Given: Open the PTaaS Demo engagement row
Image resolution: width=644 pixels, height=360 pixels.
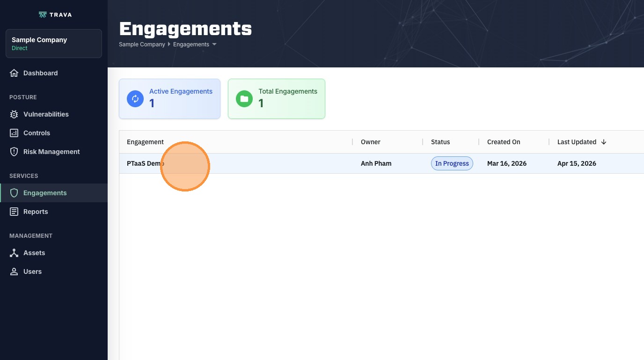Looking at the screenshot, I should coord(381,163).
